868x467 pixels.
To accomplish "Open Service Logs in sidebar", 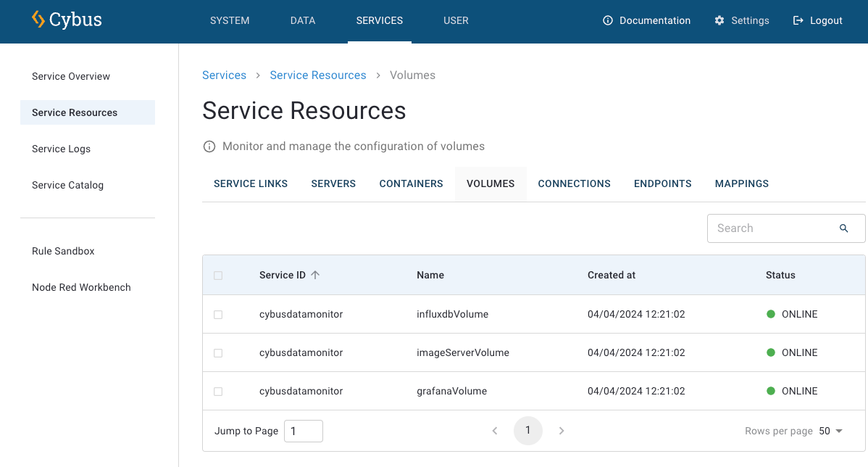I will pyautogui.click(x=62, y=149).
